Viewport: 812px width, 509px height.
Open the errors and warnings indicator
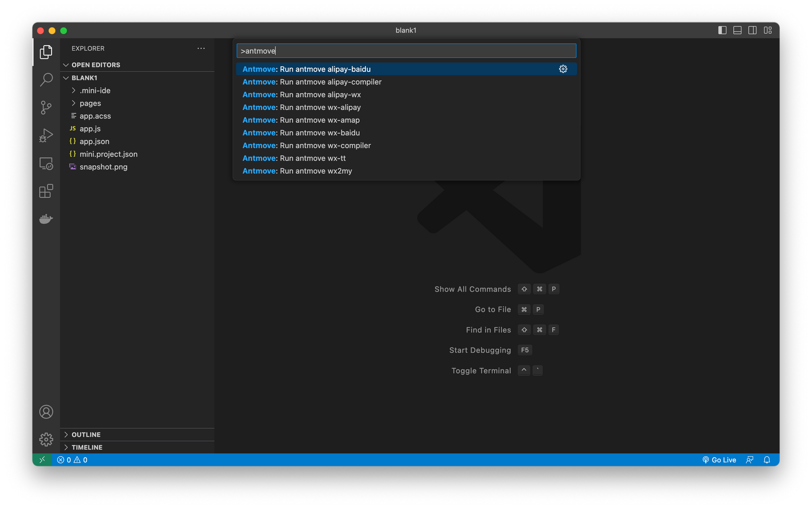click(72, 460)
